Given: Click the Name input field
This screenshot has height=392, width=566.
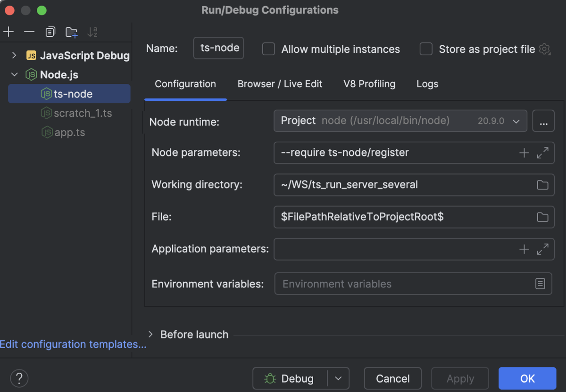Looking at the screenshot, I should pos(218,48).
